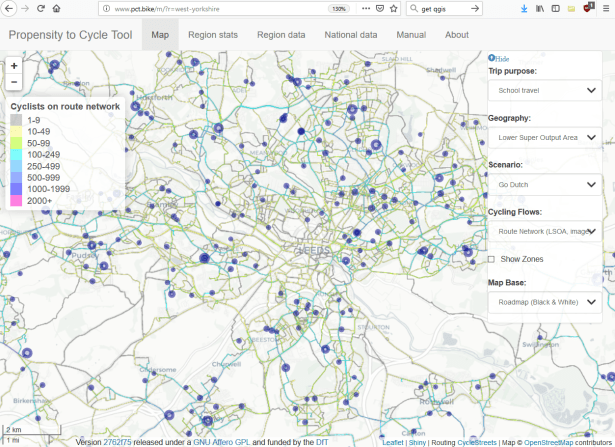Go to the National data tab
The image size is (615, 447).
coord(351,35)
